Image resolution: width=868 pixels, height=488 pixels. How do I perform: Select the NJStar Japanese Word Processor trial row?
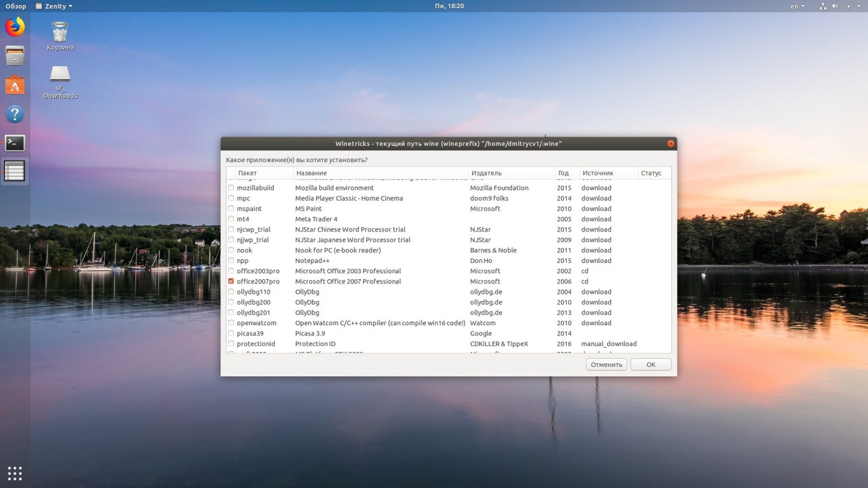click(x=449, y=240)
